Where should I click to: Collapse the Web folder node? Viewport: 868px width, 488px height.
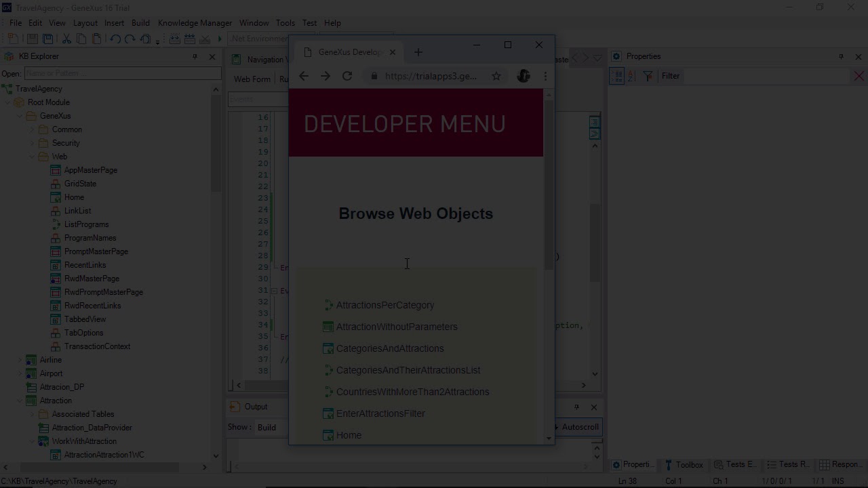[32, 157]
